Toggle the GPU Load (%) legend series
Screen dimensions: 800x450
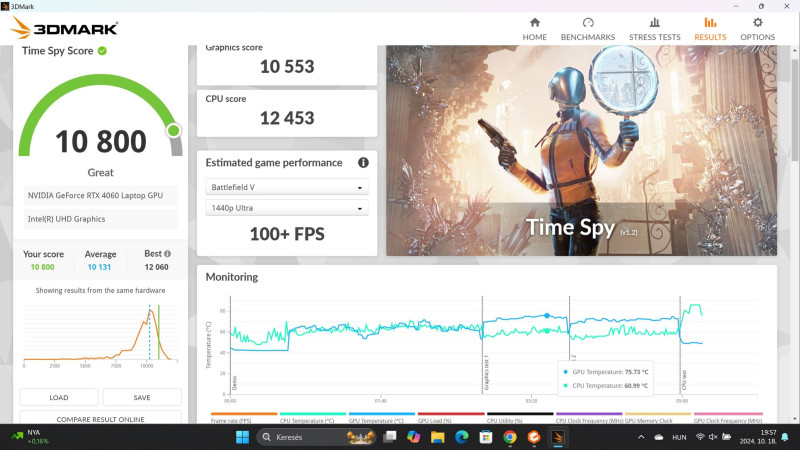tap(451, 418)
